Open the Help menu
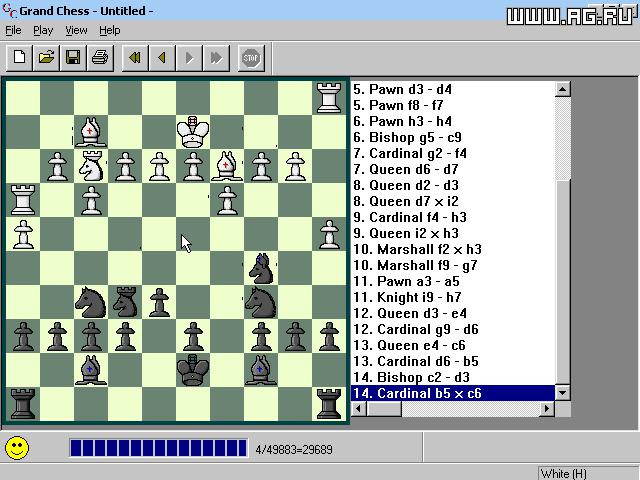The height and width of the screenshot is (480, 640). pos(110,30)
